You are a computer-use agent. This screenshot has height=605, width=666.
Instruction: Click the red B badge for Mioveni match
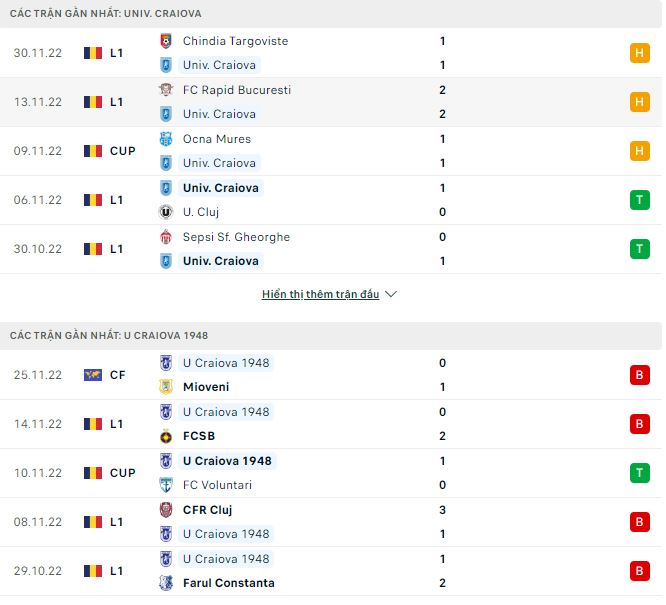click(640, 375)
